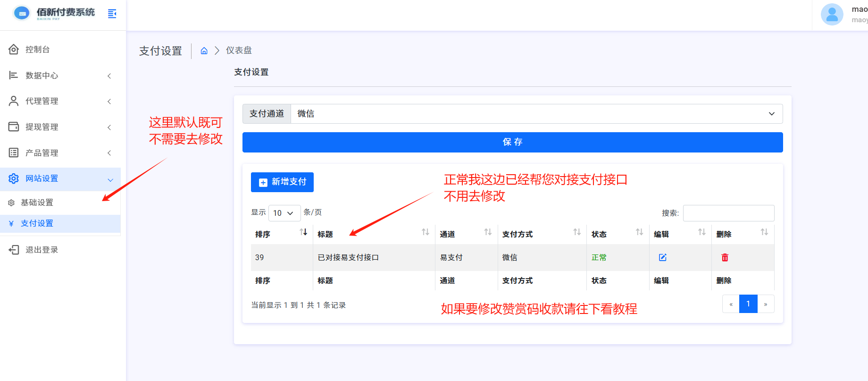Click the user avatar icon
Viewport: 868px width, 381px height.
click(x=832, y=15)
